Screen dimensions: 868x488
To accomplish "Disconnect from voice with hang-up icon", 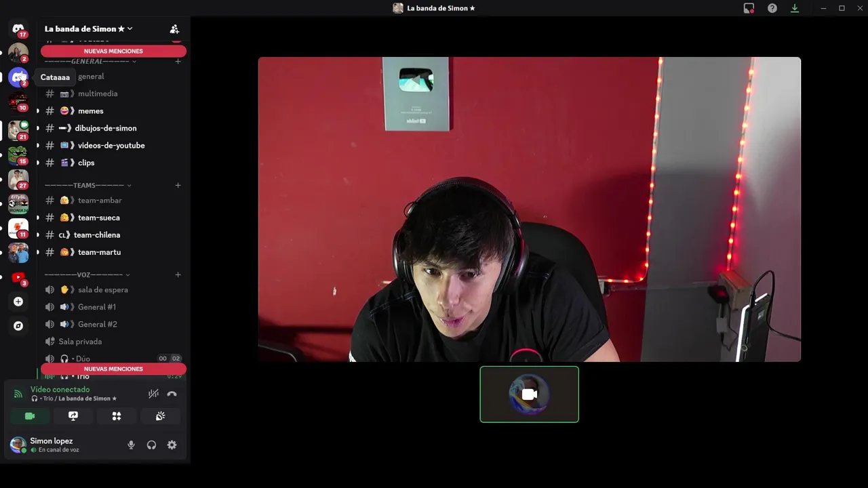I will pos(172,394).
